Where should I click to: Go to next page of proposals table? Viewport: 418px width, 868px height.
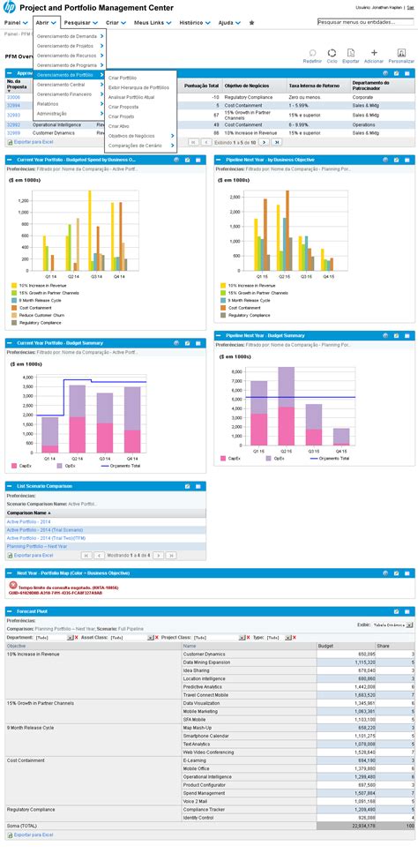[264, 142]
